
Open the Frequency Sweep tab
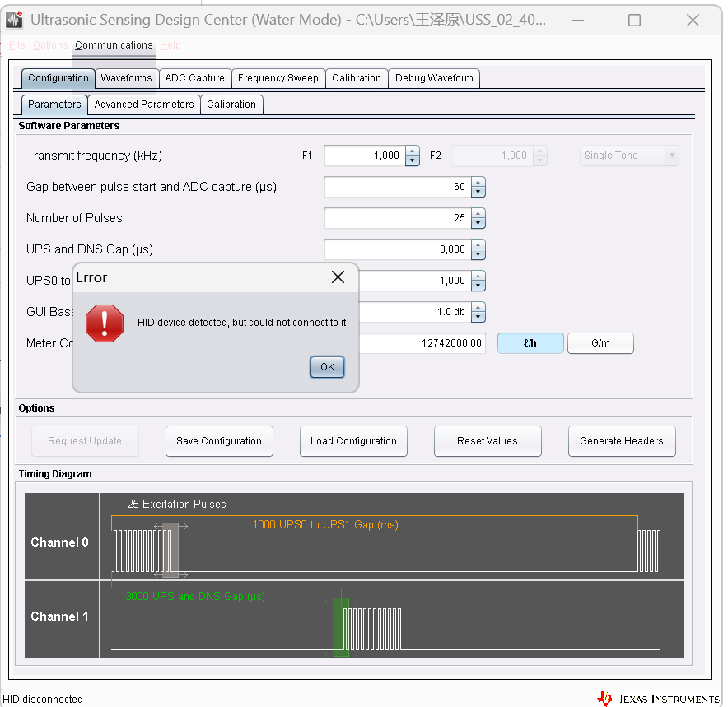(x=278, y=78)
